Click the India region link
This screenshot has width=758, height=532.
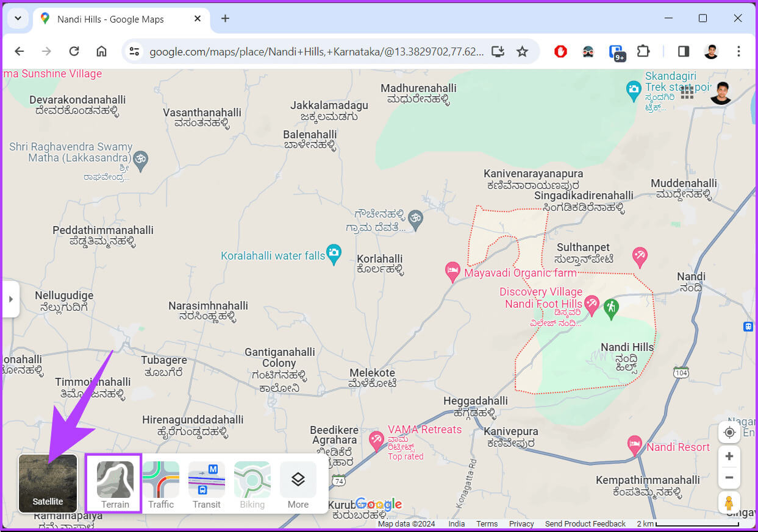tap(457, 523)
